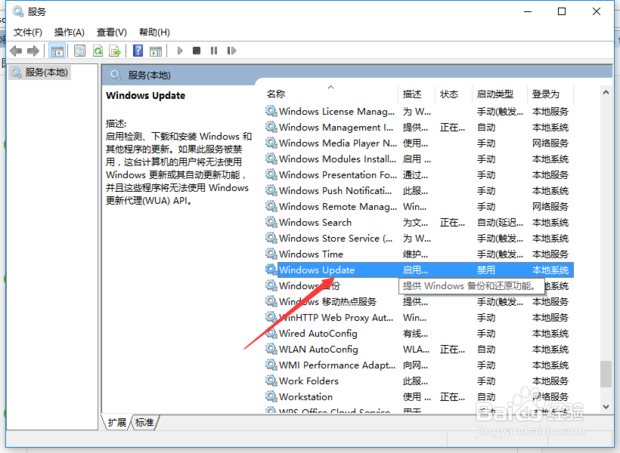Click the Services window title icon
620x453 pixels.
click(x=18, y=11)
